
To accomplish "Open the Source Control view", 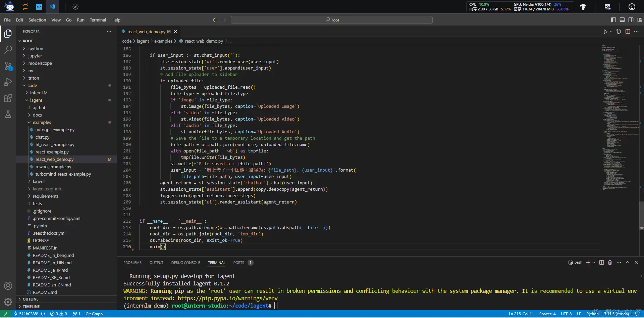I will (x=8, y=66).
